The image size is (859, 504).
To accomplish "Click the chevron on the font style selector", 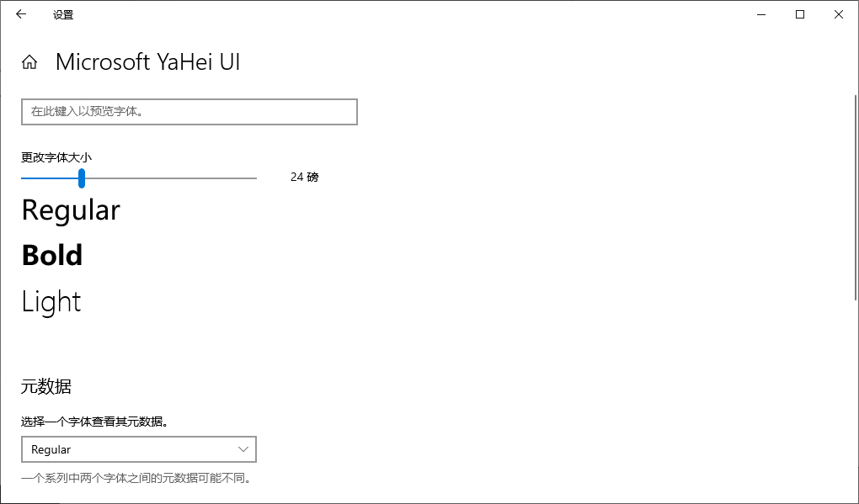I will pos(243,449).
